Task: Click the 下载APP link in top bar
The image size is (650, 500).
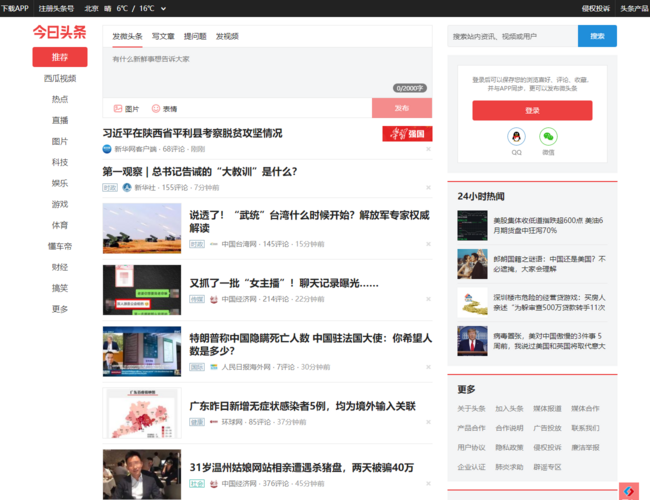Action: pos(15,8)
